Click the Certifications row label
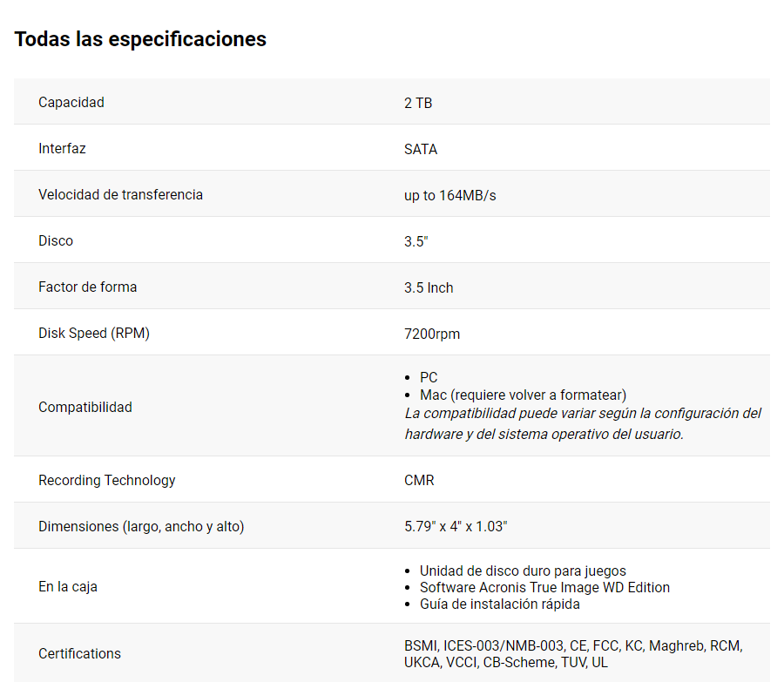This screenshot has width=784, height=682. pos(79,653)
